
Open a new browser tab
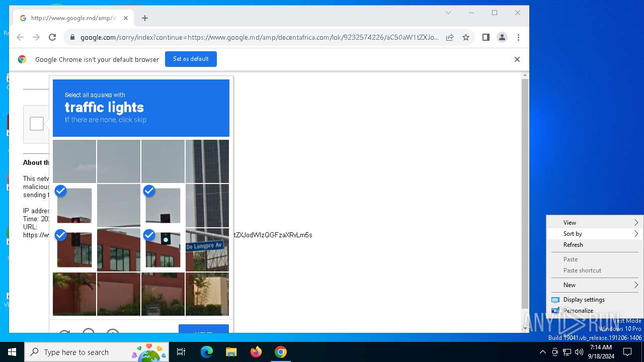[145, 18]
